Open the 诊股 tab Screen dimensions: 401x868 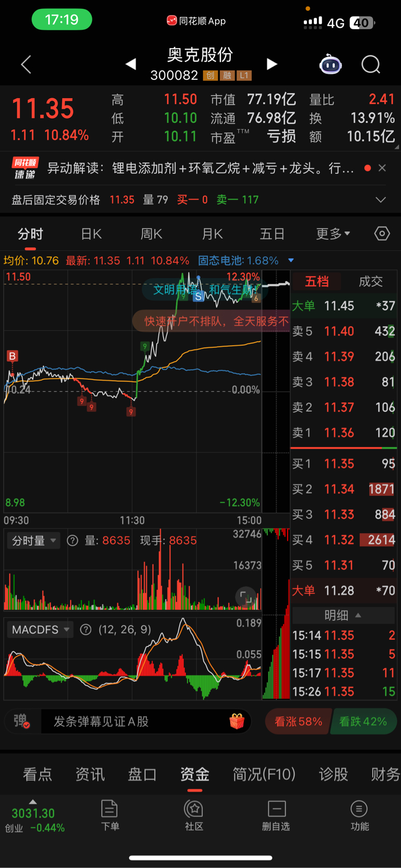[333, 774]
